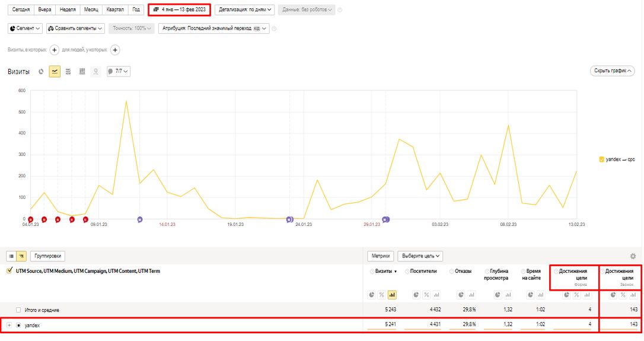Viewport: 644px width, 341px height.
Task: Switch chart to column bars view
Action: [x=82, y=72]
